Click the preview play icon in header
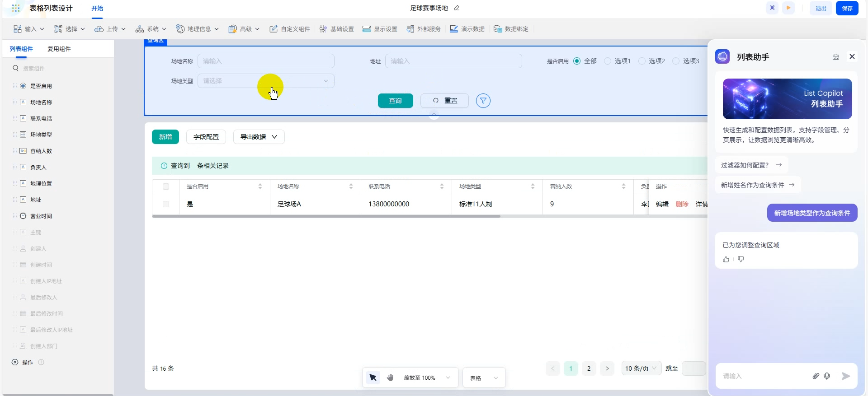 pyautogui.click(x=788, y=8)
